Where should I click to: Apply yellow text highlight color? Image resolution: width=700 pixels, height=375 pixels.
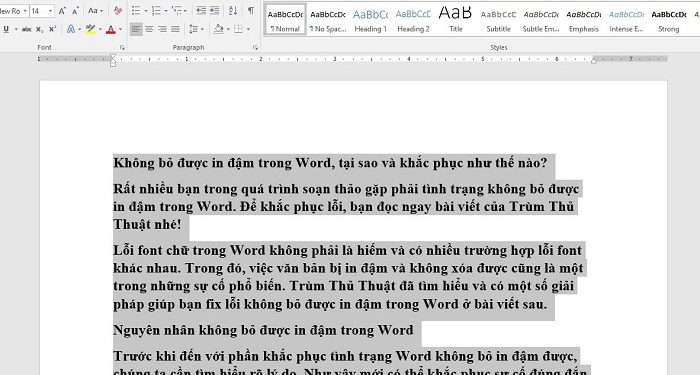coord(91,29)
